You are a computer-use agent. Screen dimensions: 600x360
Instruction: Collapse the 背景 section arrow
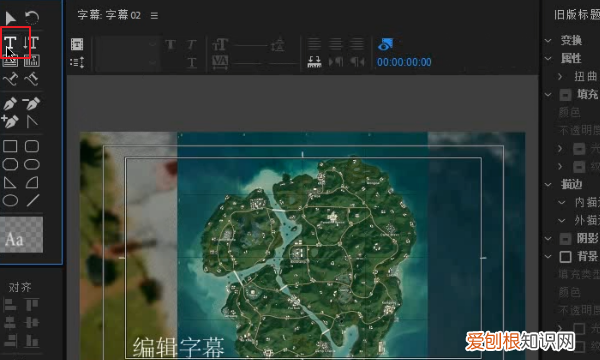(x=548, y=257)
